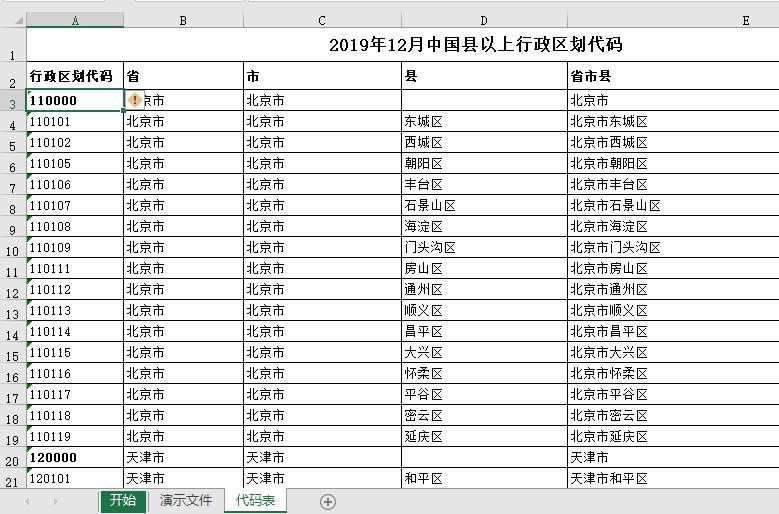The width and height of the screenshot is (779, 514).
Task: Select cell containing code 110108
Action: pyautogui.click(x=75, y=226)
